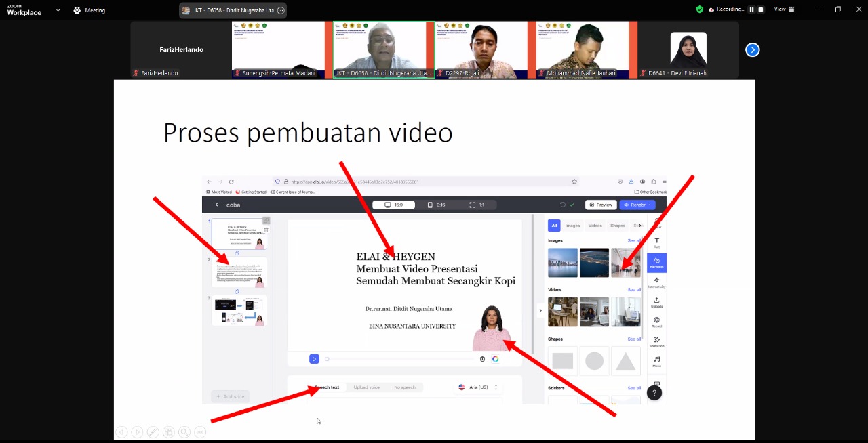Expand the Aria (US) voice selector
868x443 pixels.
(x=478, y=387)
